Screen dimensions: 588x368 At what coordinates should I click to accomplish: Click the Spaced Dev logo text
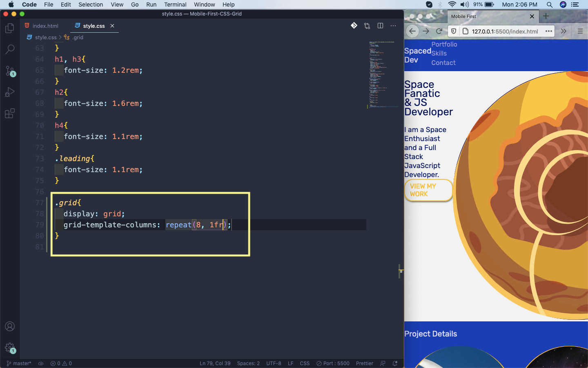pos(417,55)
